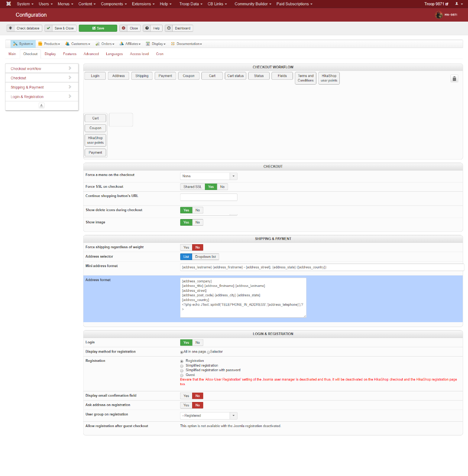
Task: Switch to the Main tab
Action: [12, 54]
